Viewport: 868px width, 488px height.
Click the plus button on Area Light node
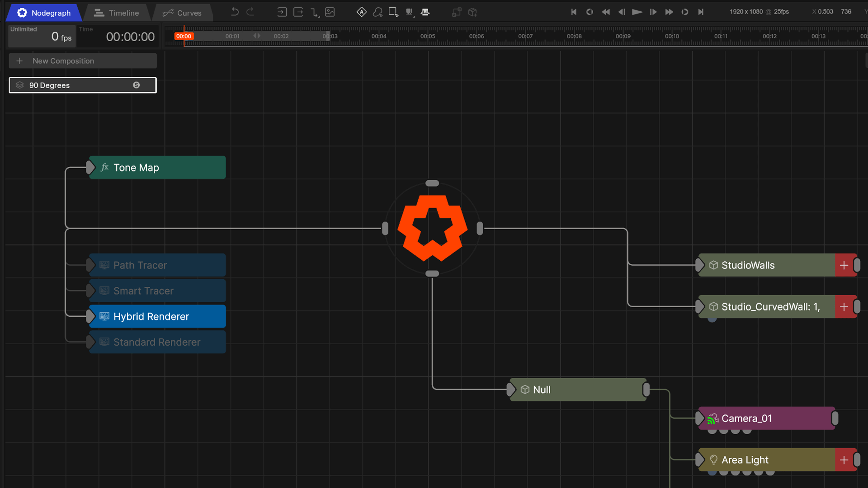click(x=844, y=460)
